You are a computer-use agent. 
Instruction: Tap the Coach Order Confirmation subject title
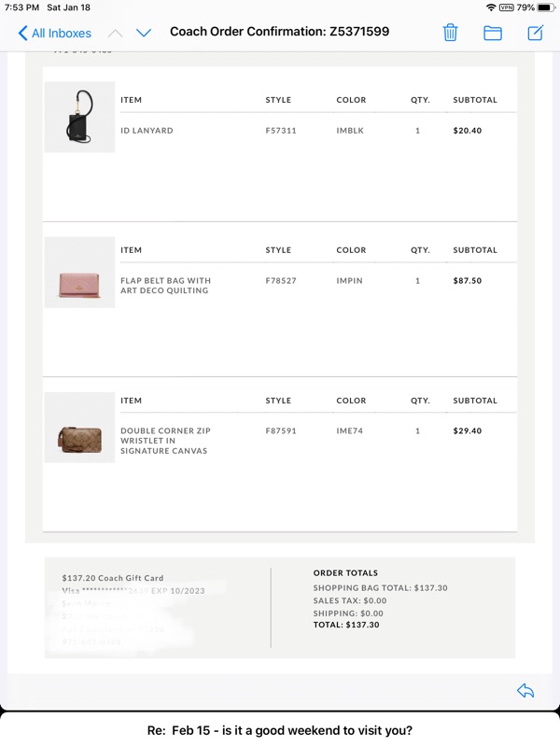point(279,32)
